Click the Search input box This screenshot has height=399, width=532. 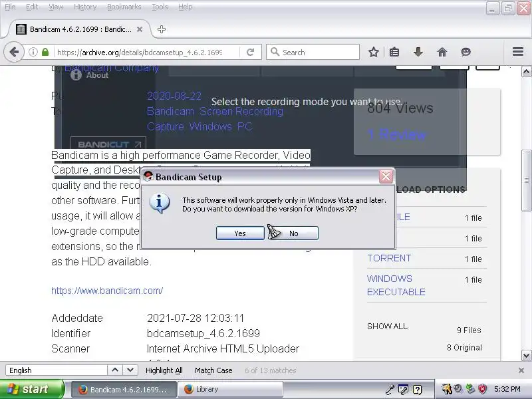tap(313, 53)
